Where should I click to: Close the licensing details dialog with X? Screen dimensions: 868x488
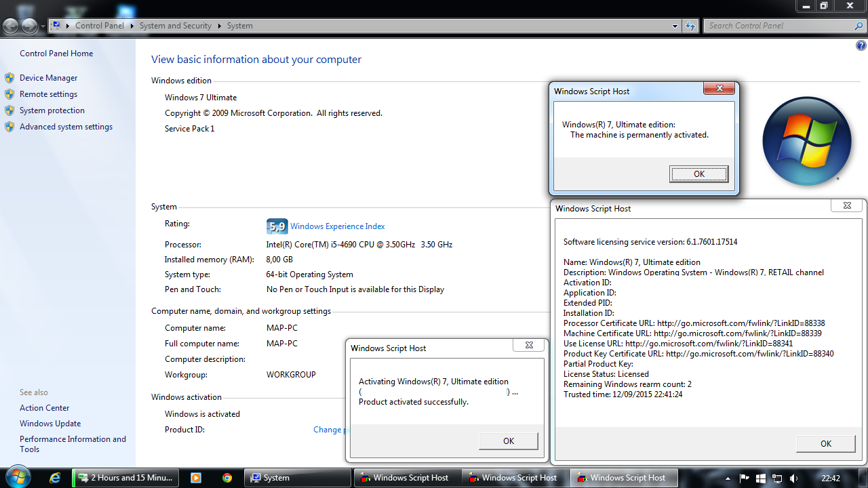(x=847, y=205)
